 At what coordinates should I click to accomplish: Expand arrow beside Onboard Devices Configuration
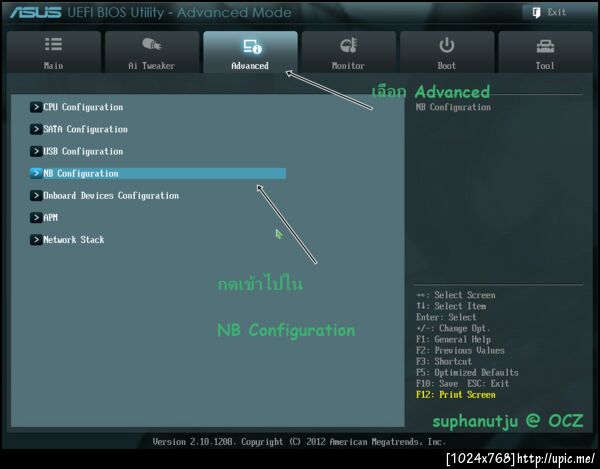point(36,195)
